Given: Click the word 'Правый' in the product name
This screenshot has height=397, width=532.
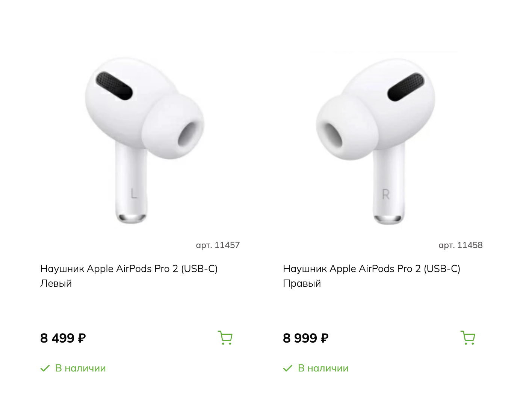Looking at the screenshot, I should (302, 283).
